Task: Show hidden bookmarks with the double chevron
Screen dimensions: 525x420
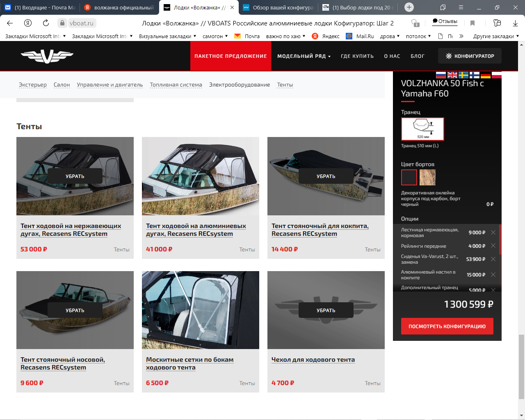Action: (461, 36)
